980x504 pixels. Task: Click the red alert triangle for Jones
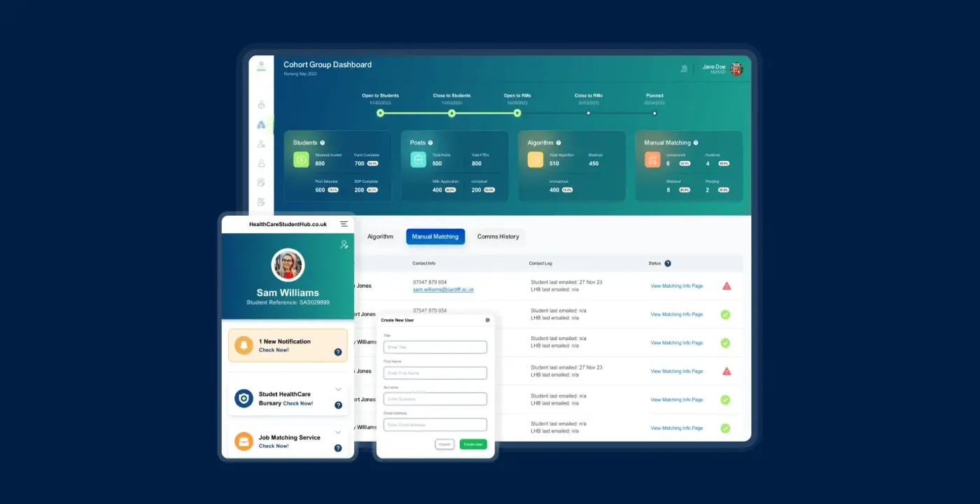[x=726, y=285]
